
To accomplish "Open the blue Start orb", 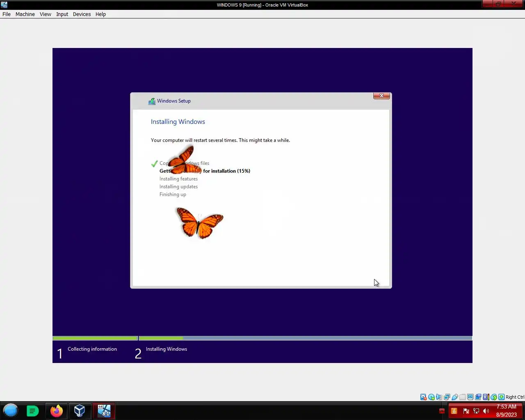I will 11,411.
